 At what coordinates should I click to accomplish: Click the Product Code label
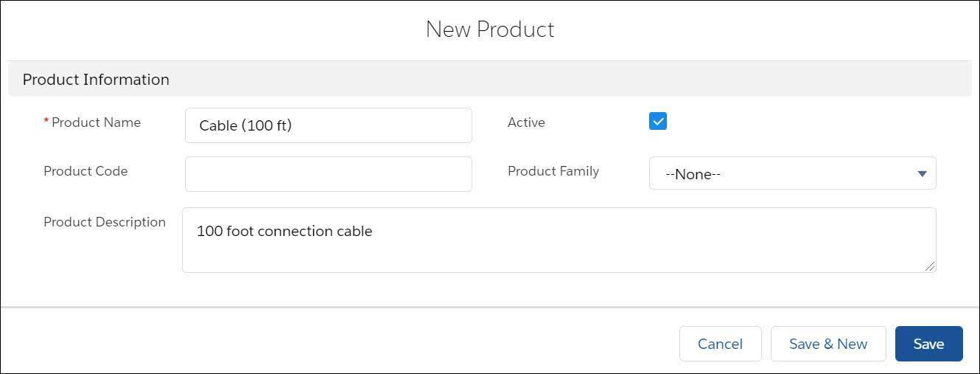click(x=85, y=171)
